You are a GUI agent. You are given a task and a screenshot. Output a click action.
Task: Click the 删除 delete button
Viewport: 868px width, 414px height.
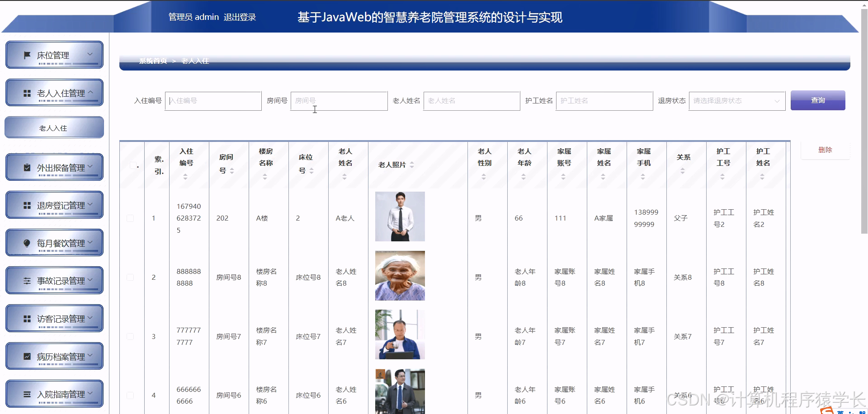point(826,150)
